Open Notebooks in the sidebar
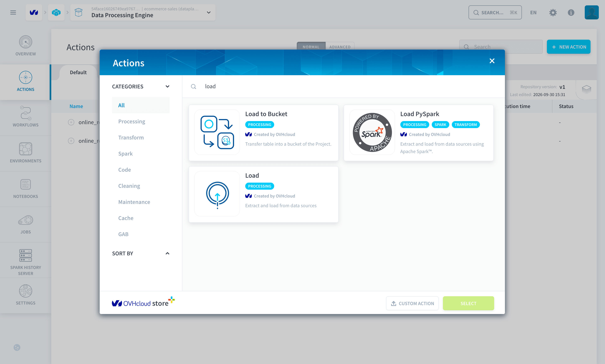The image size is (605, 364). point(25,189)
